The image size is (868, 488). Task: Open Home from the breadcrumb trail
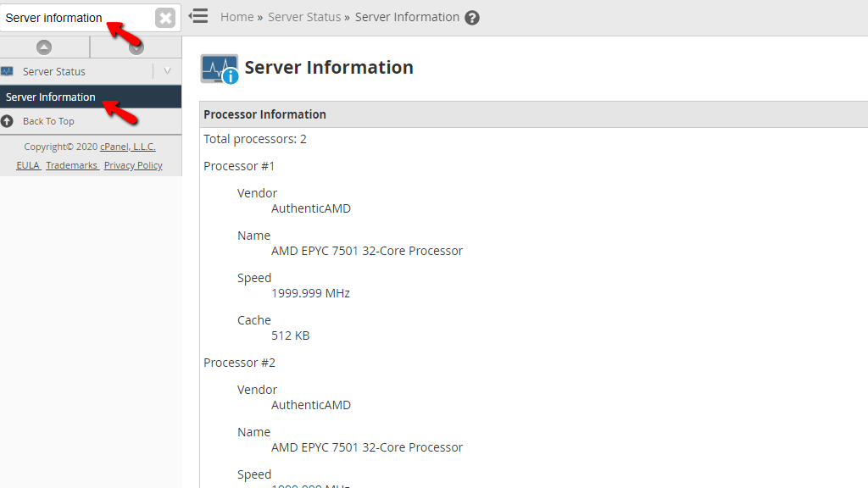[236, 16]
